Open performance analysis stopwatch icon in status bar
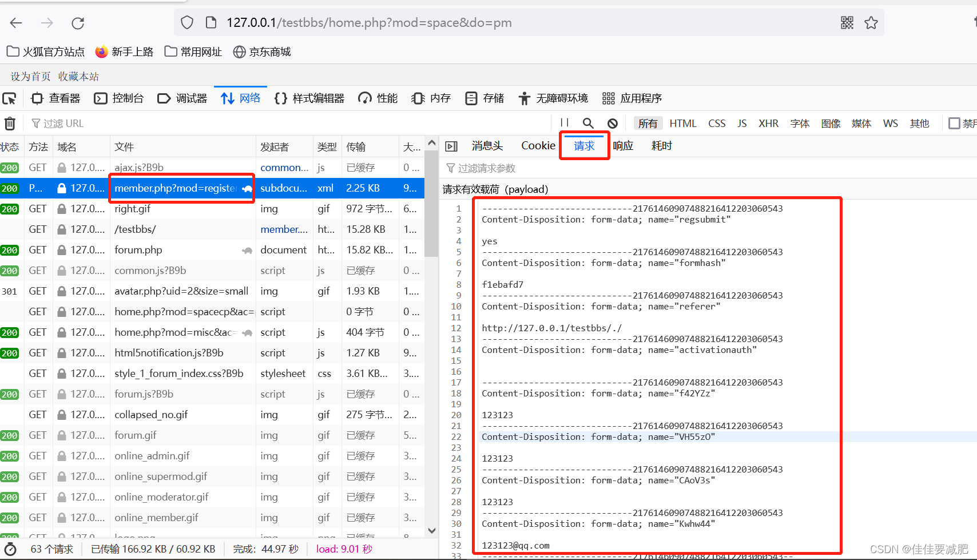The width and height of the screenshot is (977, 560). [10, 549]
